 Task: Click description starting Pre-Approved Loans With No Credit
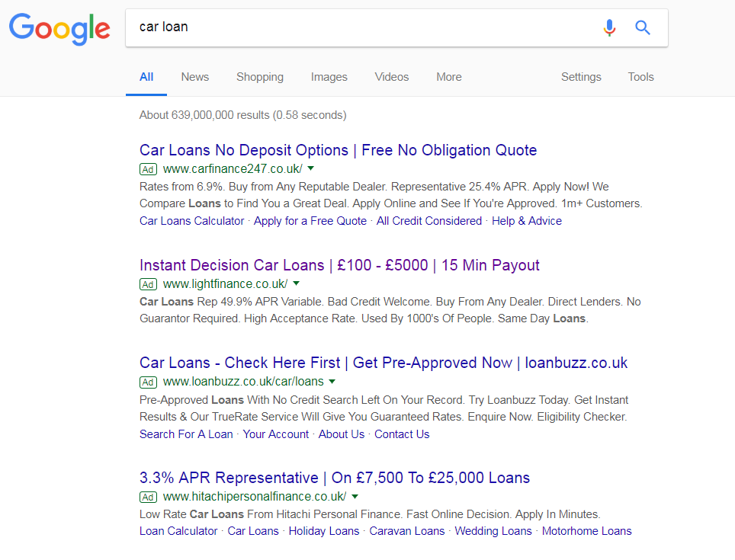pos(384,408)
